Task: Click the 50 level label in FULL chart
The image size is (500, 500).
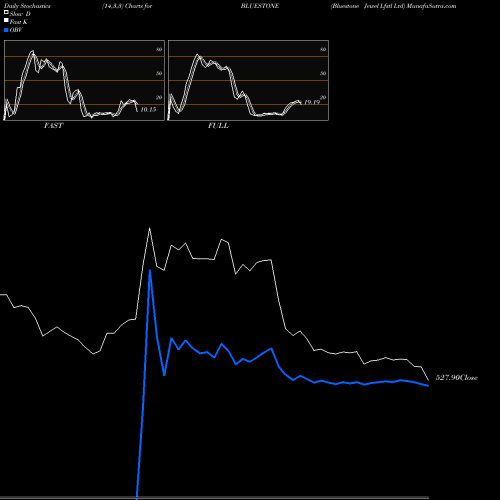Action: click(323, 73)
